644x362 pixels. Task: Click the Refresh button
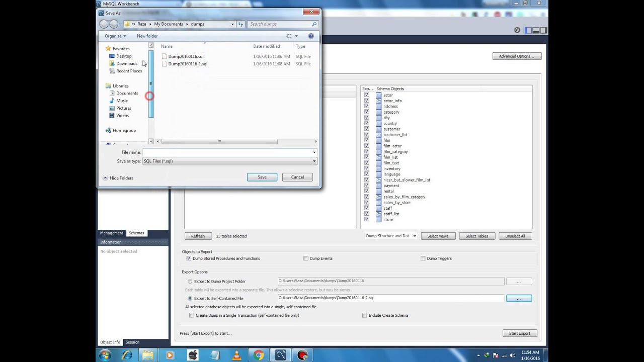198,236
